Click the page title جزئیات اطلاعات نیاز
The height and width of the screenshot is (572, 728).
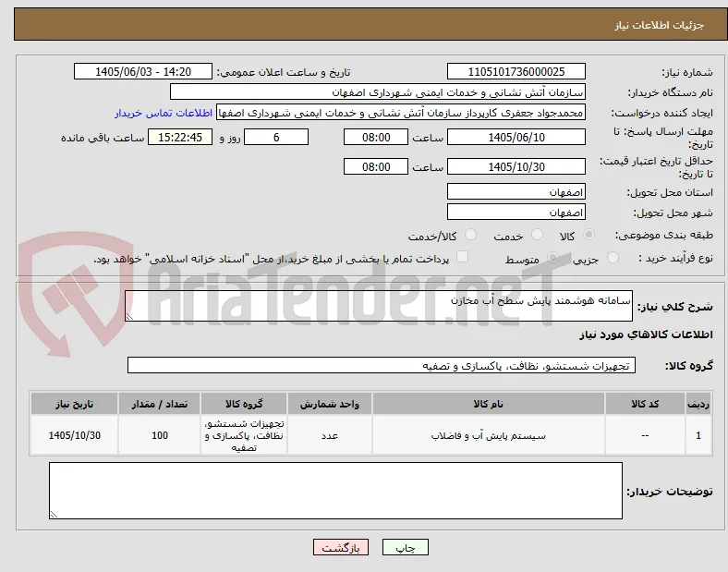(659, 25)
